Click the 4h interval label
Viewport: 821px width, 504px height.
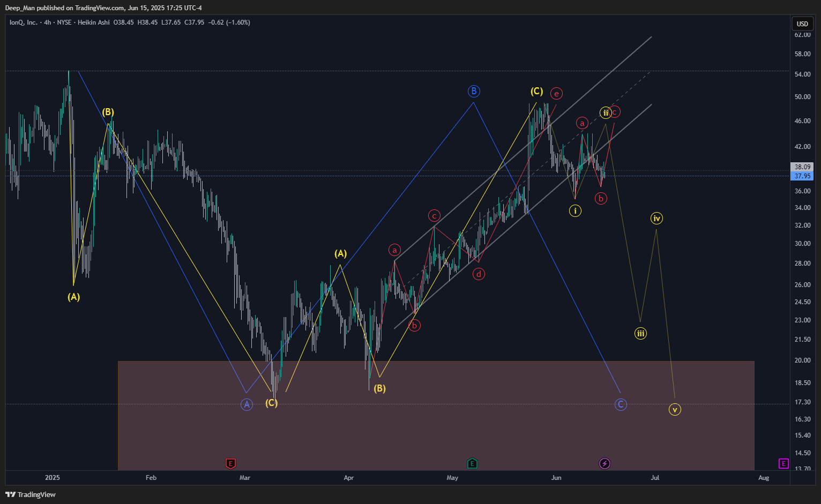[48, 22]
